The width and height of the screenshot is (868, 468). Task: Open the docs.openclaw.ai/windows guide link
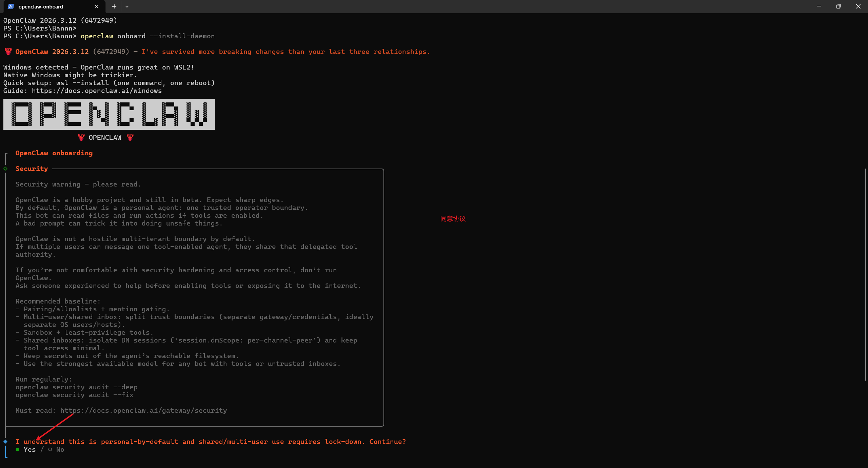coord(97,91)
